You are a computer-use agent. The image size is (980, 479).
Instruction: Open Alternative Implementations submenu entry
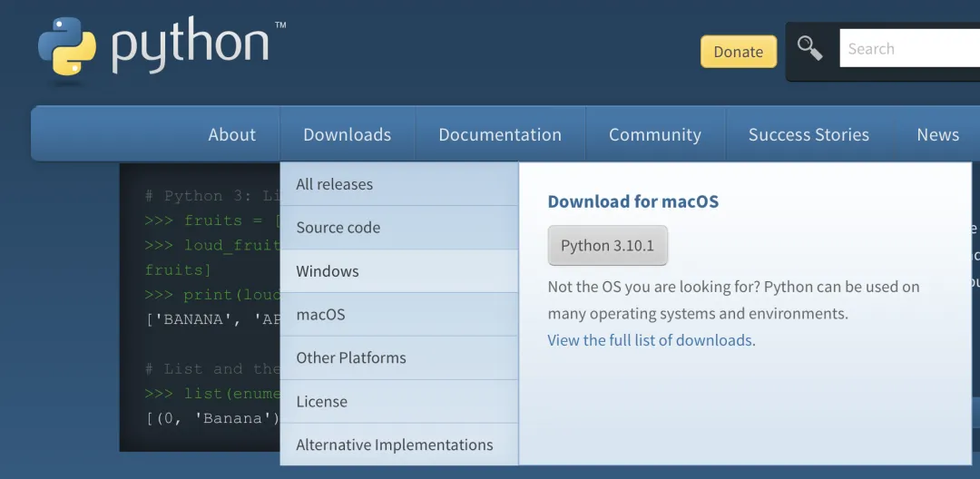(395, 445)
